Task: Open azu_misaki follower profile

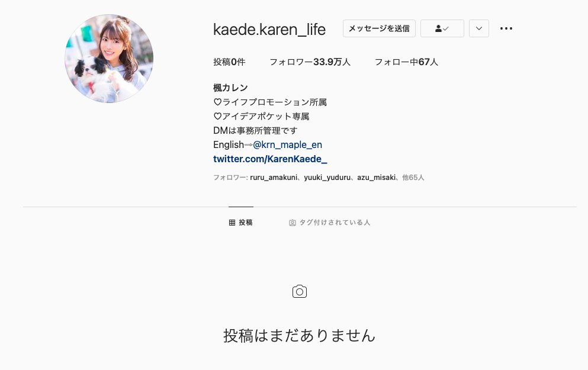Action: [376, 178]
